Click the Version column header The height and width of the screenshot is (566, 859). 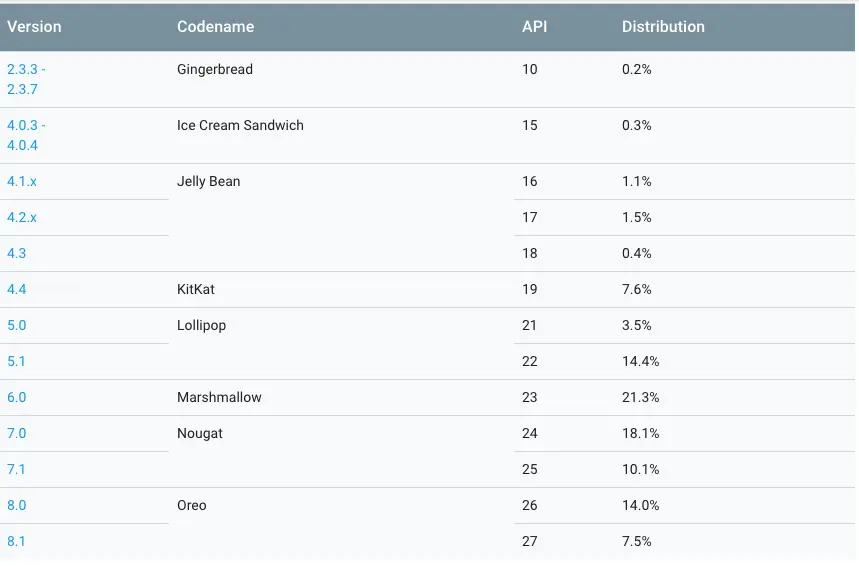click(x=33, y=27)
